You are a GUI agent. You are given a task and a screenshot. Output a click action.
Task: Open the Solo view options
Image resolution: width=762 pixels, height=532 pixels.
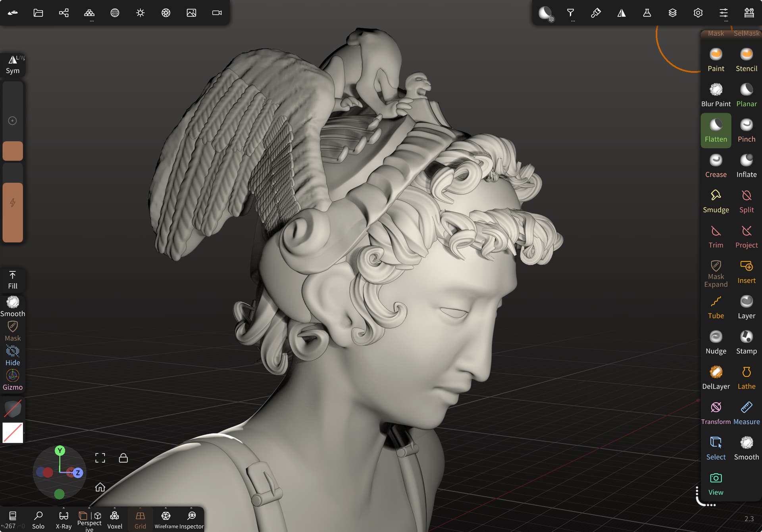tap(38, 520)
